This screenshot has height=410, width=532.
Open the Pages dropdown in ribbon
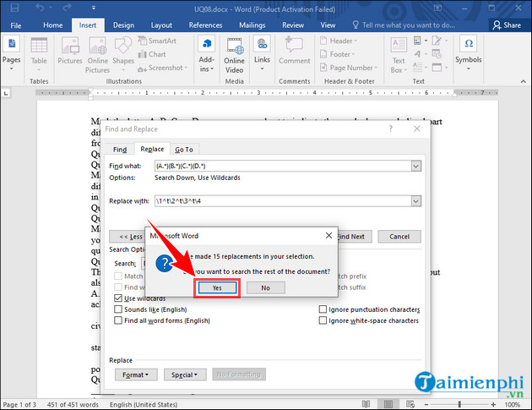click(x=12, y=53)
